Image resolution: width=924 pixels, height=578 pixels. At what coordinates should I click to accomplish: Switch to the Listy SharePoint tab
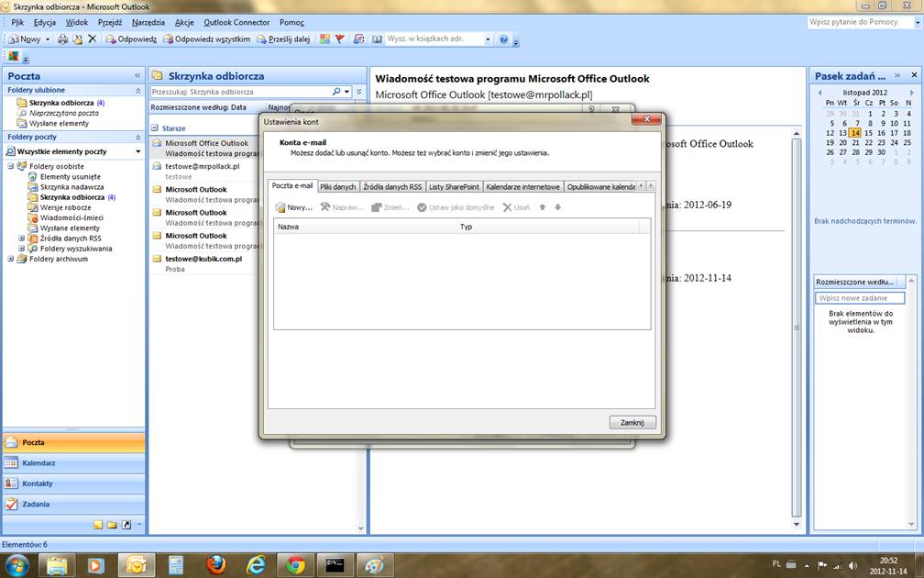tap(454, 186)
